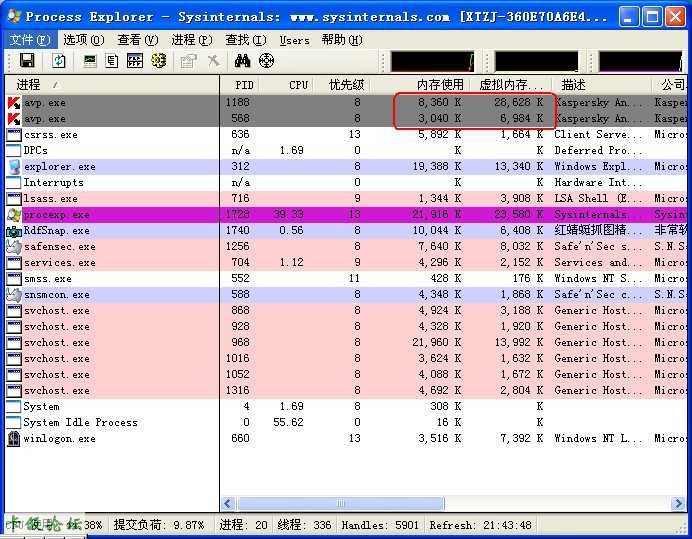Select svchost.exe with PID 968
The width and height of the screenshot is (692, 539).
click(x=346, y=343)
